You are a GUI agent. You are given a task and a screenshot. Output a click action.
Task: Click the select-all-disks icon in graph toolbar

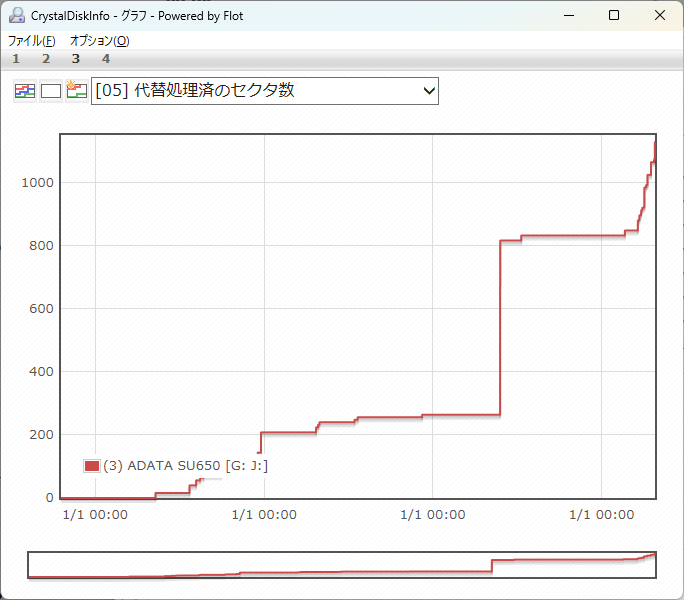(25, 91)
